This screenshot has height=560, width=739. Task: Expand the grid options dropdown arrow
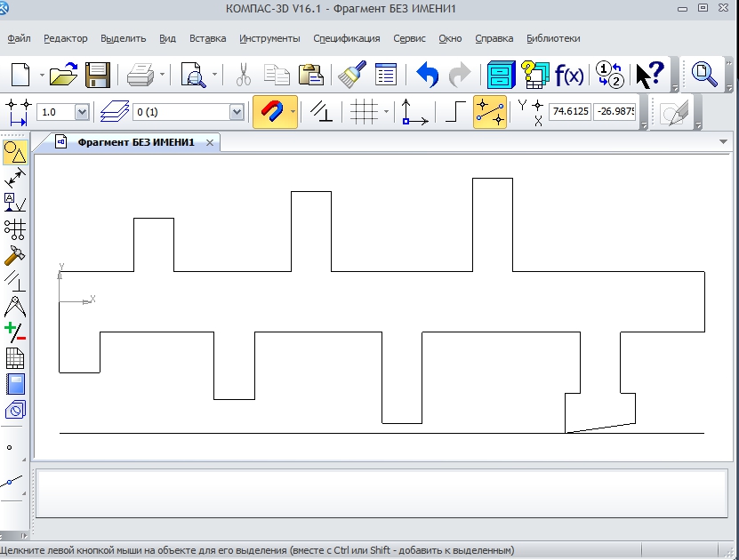click(x=387, y=112)
